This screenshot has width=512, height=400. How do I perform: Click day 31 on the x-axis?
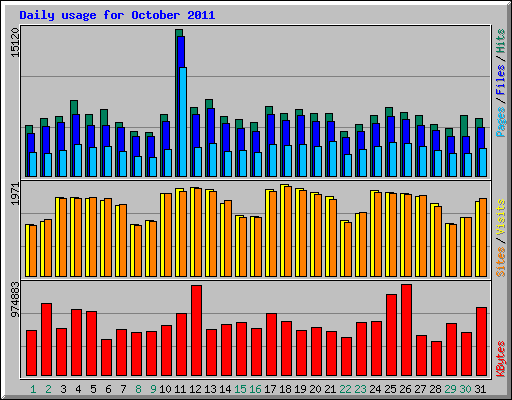480,389
